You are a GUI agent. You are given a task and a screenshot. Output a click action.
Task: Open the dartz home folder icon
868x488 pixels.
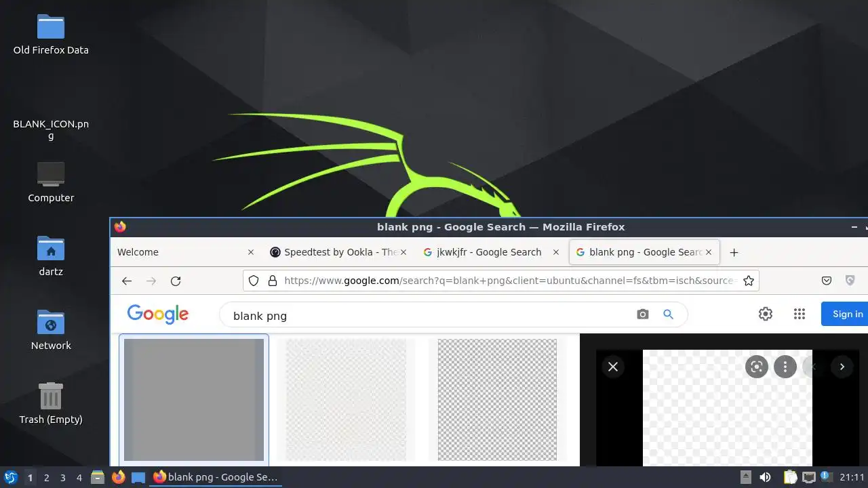point(51,256)
